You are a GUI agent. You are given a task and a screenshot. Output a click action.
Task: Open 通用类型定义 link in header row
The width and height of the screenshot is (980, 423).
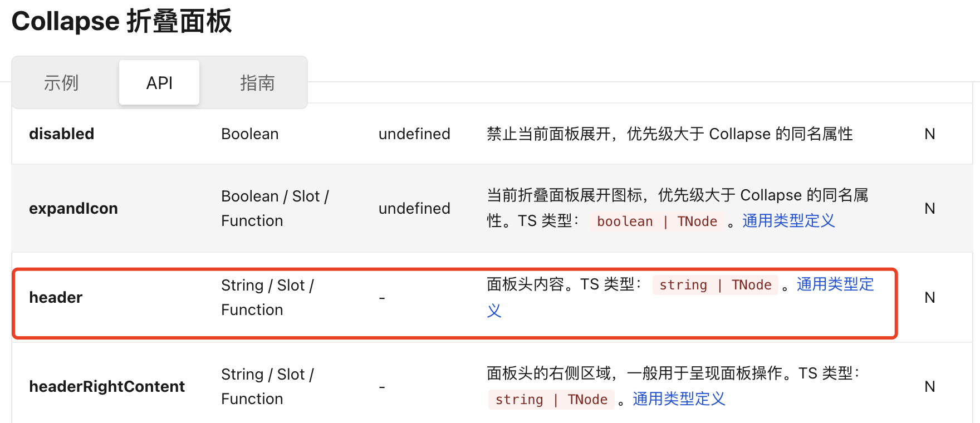click(x=835, y=284)
